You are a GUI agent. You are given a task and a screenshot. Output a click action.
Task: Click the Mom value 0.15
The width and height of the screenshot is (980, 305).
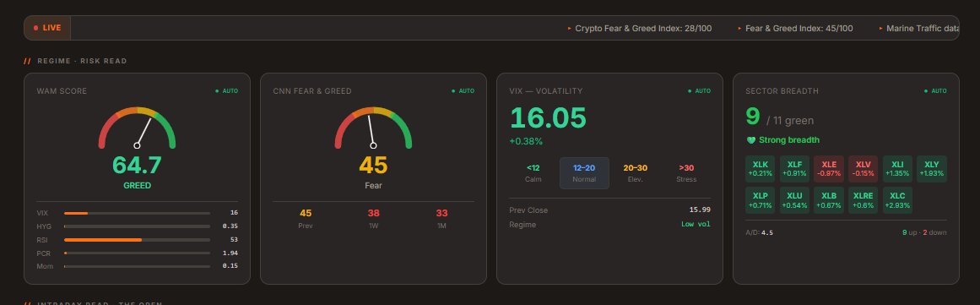pos(230,266)
